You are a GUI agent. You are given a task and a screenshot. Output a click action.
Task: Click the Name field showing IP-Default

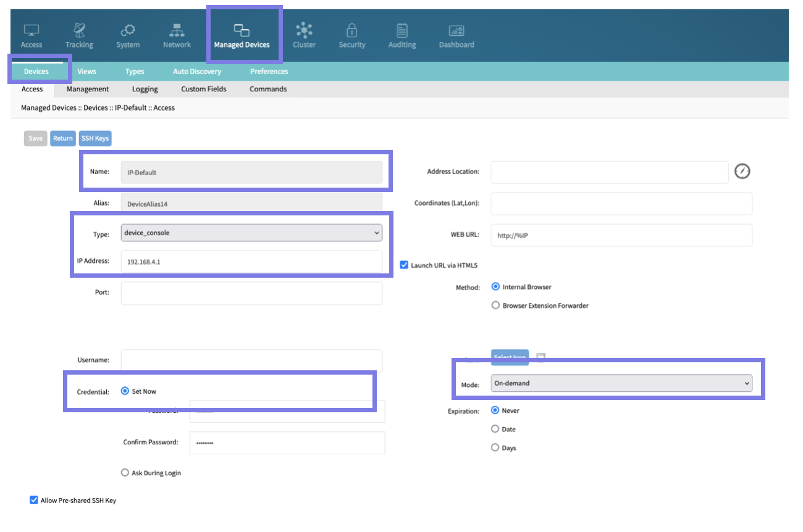[x=251, y=172]
